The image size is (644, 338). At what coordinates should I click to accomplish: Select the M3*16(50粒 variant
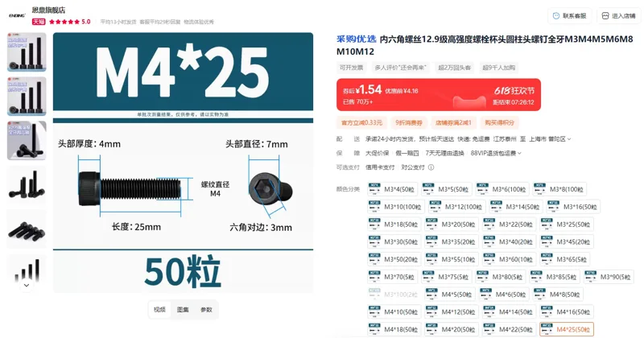(x=573, y=207)
